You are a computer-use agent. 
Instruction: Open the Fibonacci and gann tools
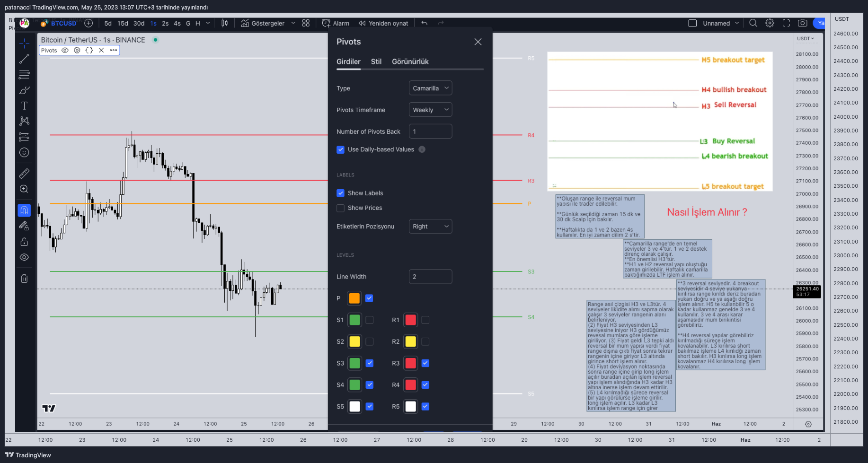coord(24,75)
